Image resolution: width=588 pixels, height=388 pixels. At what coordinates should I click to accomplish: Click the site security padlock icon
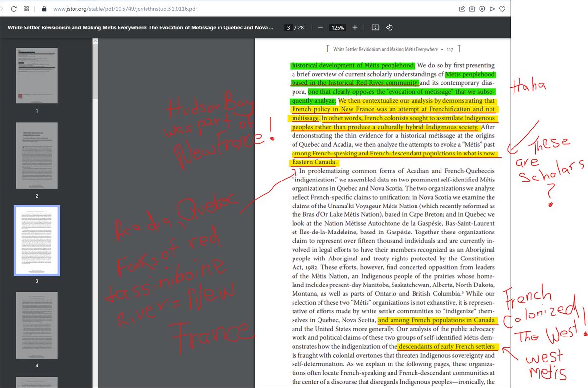pyautogui.click(x=44, y=9)
